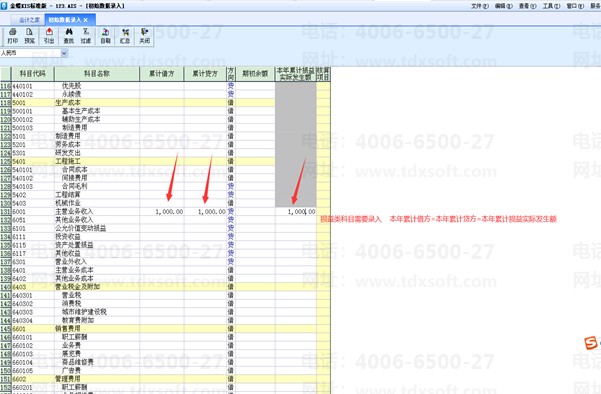The height and width of the screenshot is (394, 601).
Task: Click the 关闭 close toolbar icon
Action: pyautogui.click(x=145, y=36)
